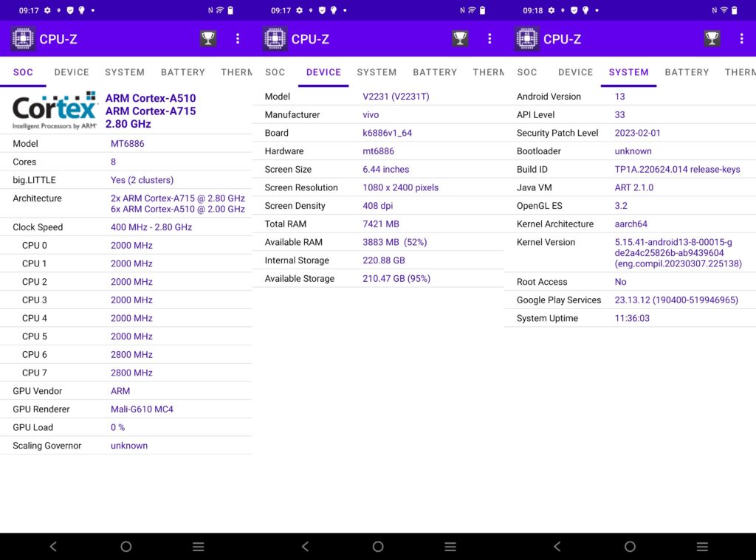The height and width of the screenshot is (560, 756).
Task: Tap lightbulb icon in middle status bar
Action: click(333, 10)
